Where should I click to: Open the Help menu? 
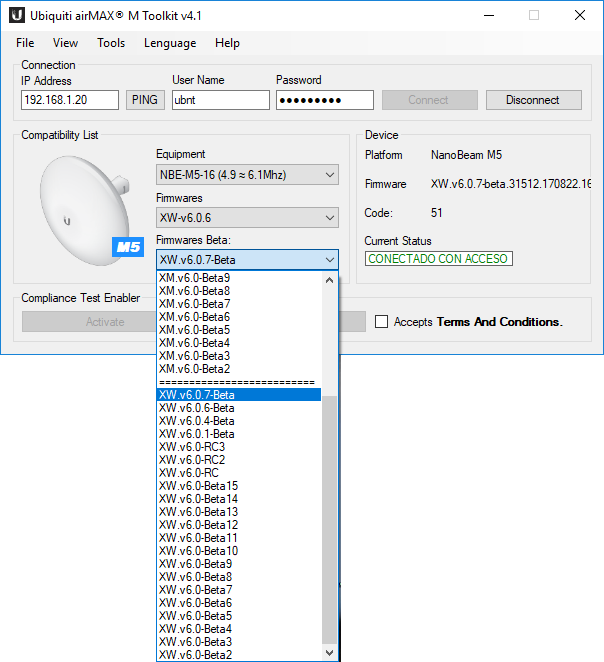click(x=227, y=43)
